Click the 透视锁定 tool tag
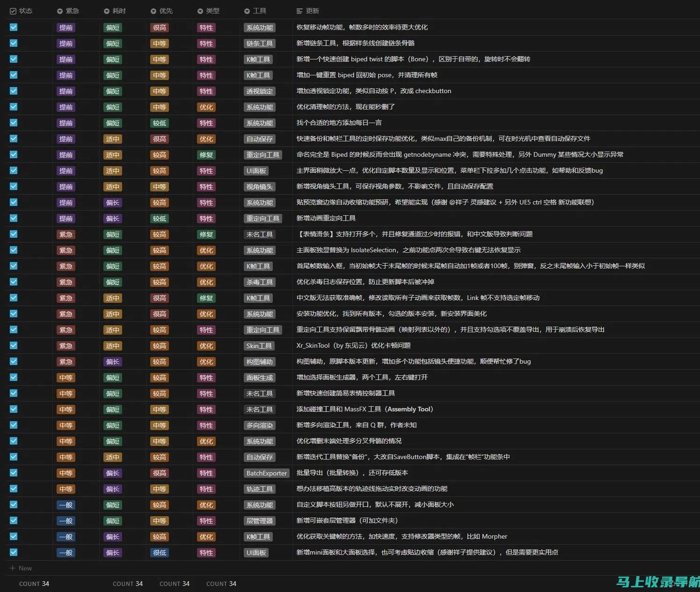 (260, 91)
